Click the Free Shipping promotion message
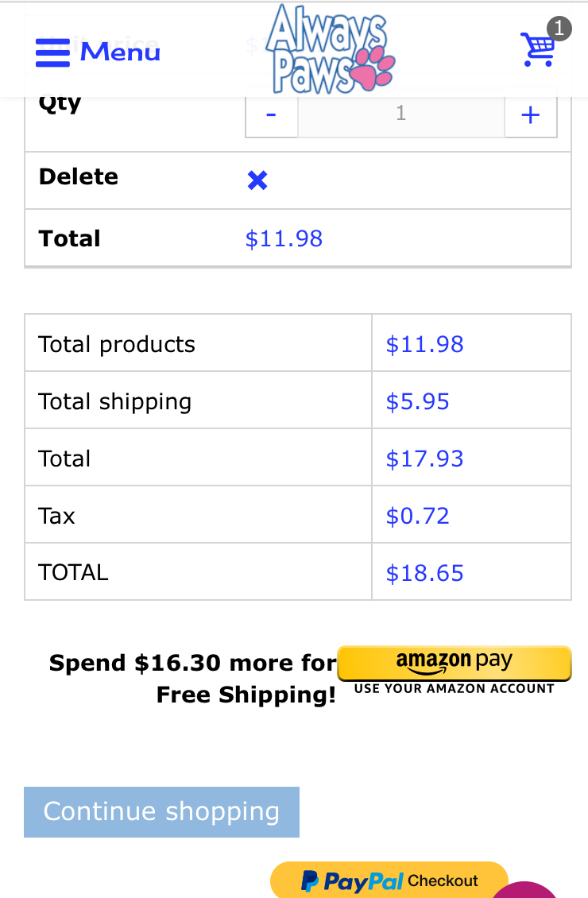Image resolution: width=588 pixels, height=898 pixels. [193, 679]
